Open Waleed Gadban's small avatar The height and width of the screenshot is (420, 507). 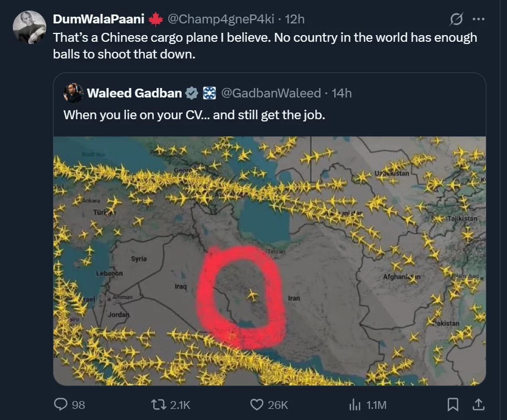[x=74, y=93]
